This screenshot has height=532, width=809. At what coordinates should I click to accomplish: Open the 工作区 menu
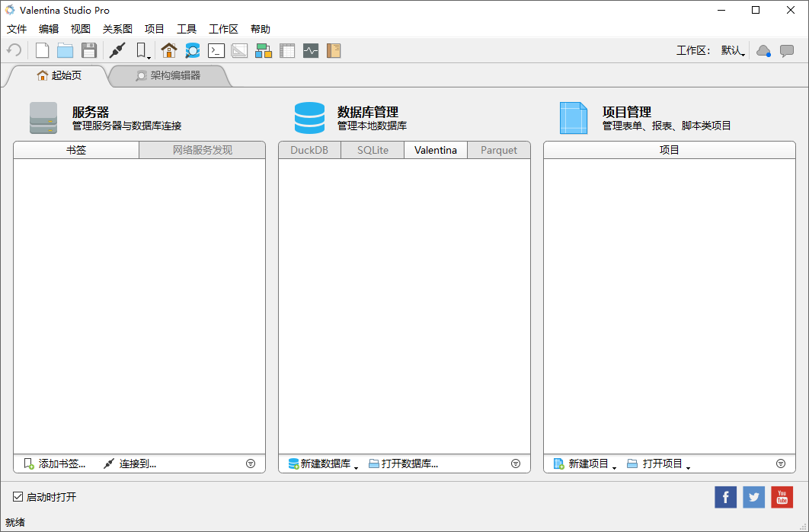pyautogui.click(x=223, y=29)
